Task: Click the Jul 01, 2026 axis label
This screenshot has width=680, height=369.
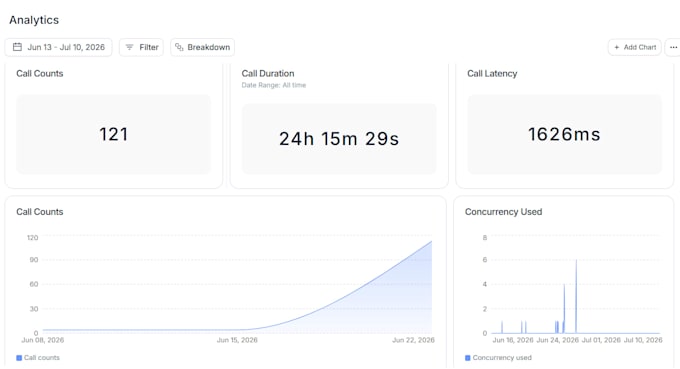Action: (x=601, y=340)
